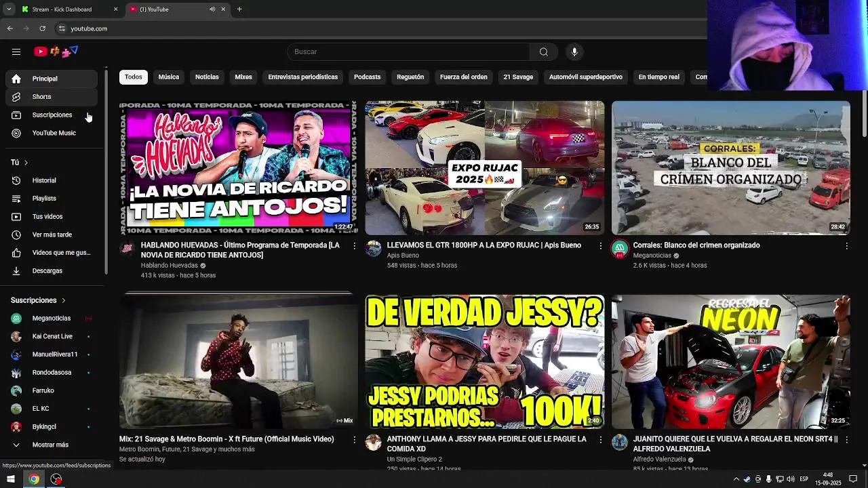This screenshot has height=488, width=868.
Task: Open options for Juanito Neon SRT4 video
Action: coord(846,440)
